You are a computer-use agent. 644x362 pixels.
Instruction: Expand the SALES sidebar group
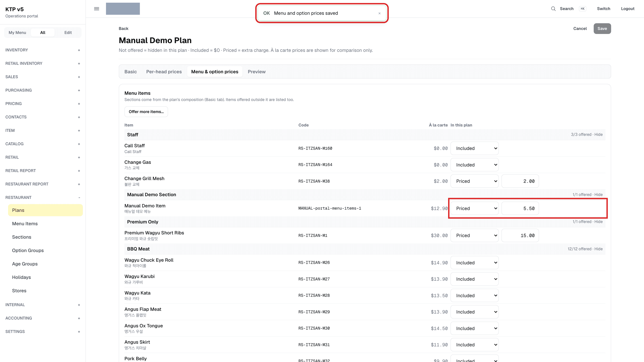point(43,77)
